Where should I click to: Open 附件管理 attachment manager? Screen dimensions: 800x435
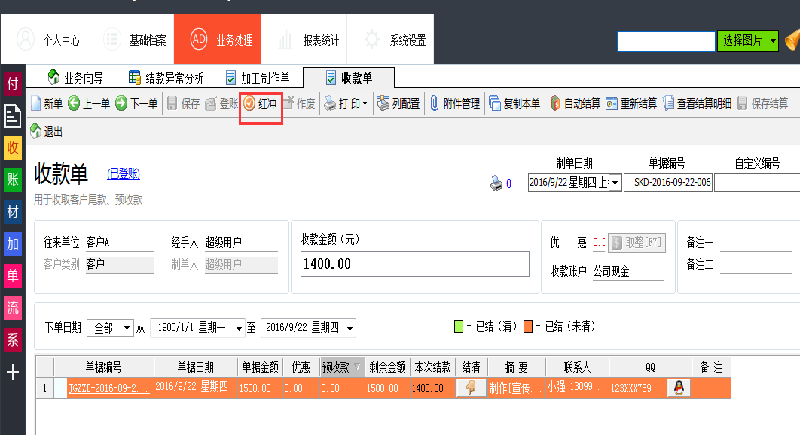(x=454, y=103)
